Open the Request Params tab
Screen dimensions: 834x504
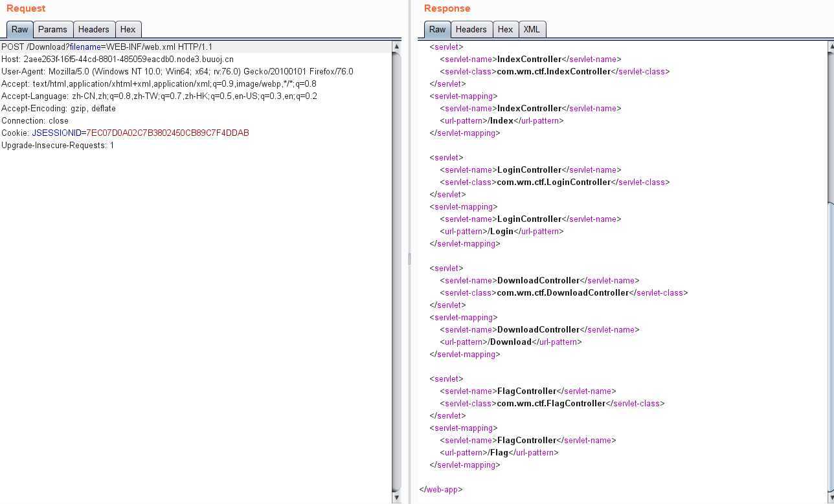52,30
